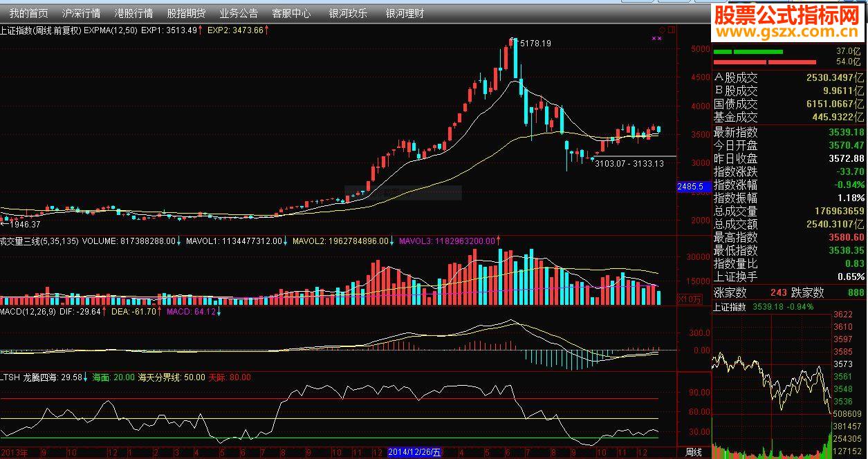Image resolution: width=868 pixels, height=459 pixels.
Task: Click the MAVOL2 value label
Action: (342, 241)
